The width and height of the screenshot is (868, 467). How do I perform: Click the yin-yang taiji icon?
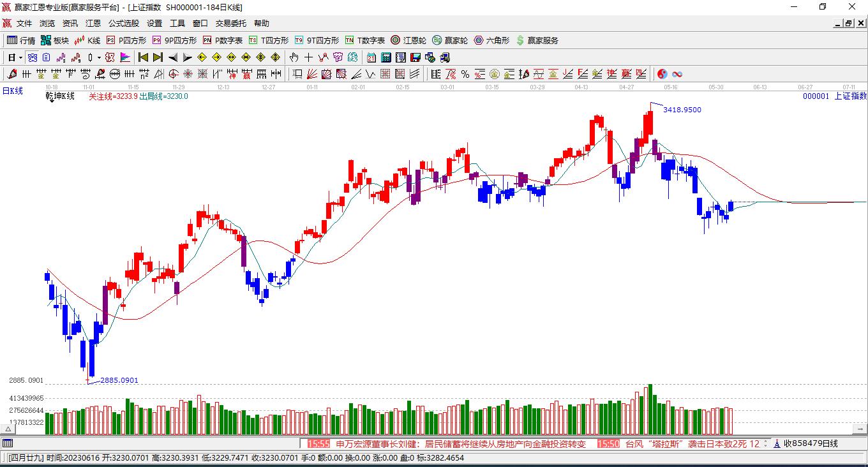tap(662, 74)
